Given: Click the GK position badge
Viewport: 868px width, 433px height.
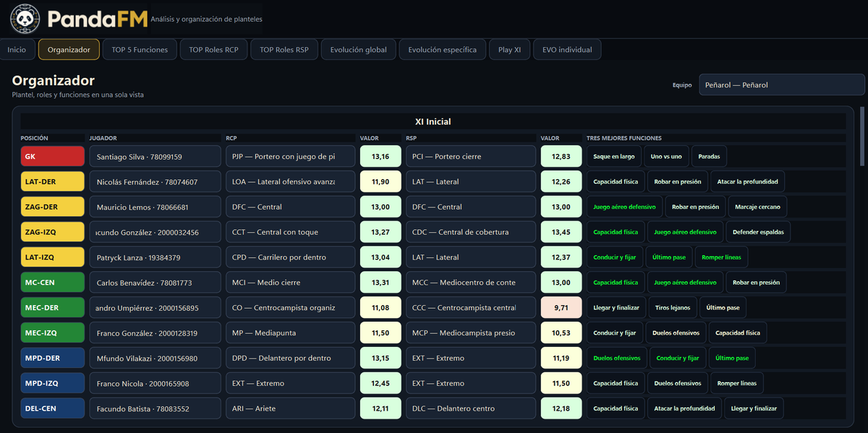Looking at the screenshot, I should pyautogui.click(x=53, y=157).
